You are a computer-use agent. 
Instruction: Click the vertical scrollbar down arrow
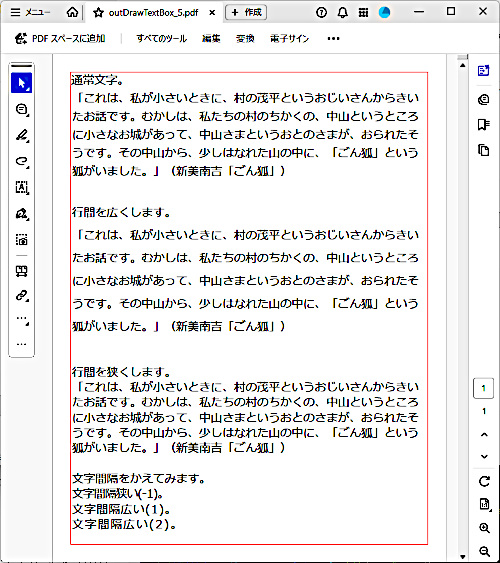point(462,557)
